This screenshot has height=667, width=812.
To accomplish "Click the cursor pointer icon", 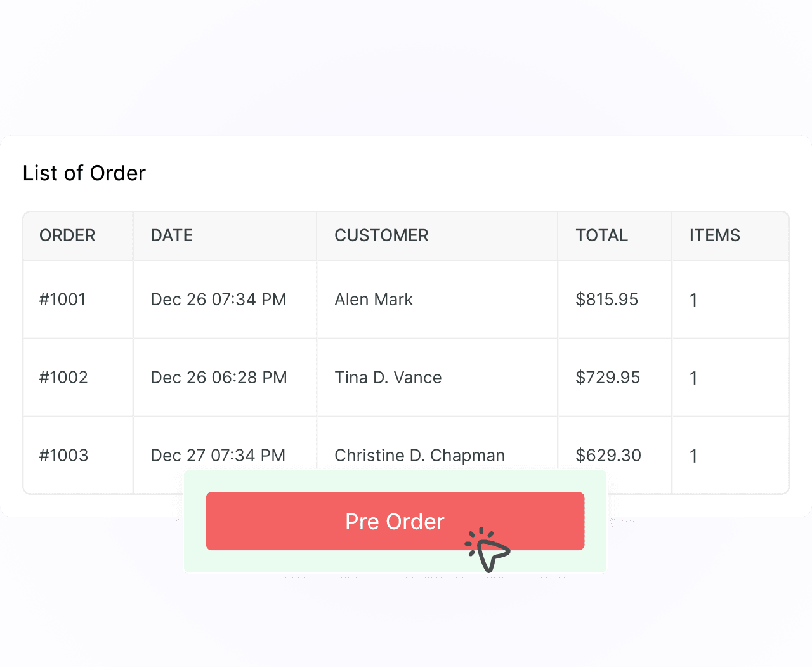I will pyautogui.click(x=488, y=550).
